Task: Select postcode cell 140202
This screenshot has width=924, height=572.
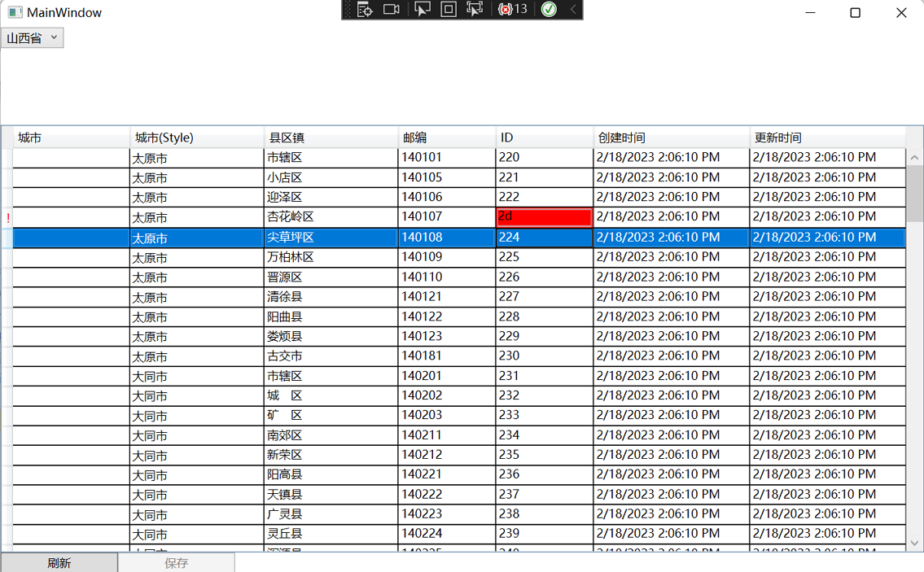Action: tap(447, 395)
